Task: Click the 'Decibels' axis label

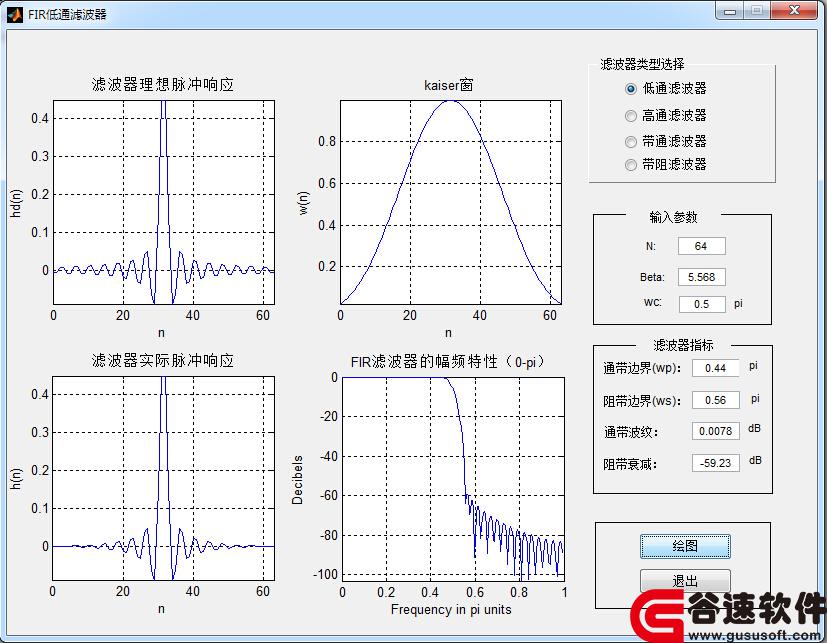Action: coord(297,480)
